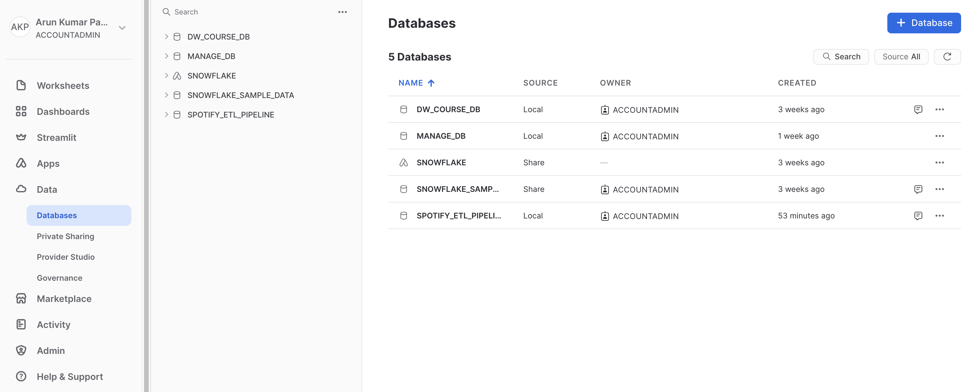Select SPOTIFY_ETL_PIPELINE tree item

pyautogui.click(x=231, y=114)
